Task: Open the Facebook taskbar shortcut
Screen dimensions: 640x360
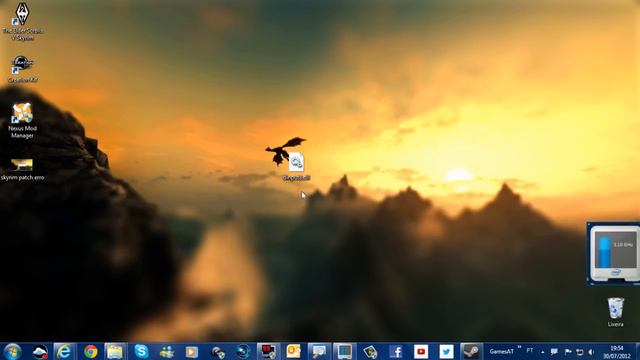Action: tap(396, 351)
